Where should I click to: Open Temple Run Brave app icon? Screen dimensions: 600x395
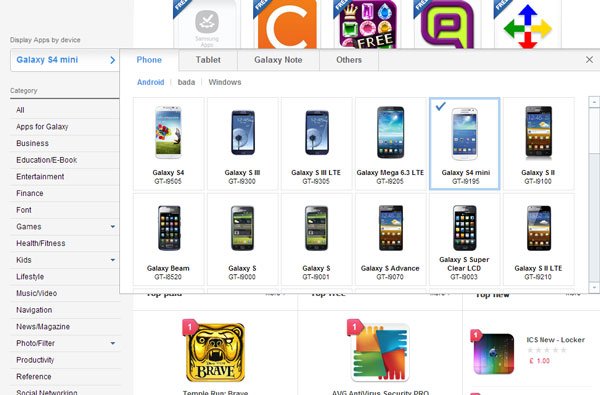coord(215,352)
